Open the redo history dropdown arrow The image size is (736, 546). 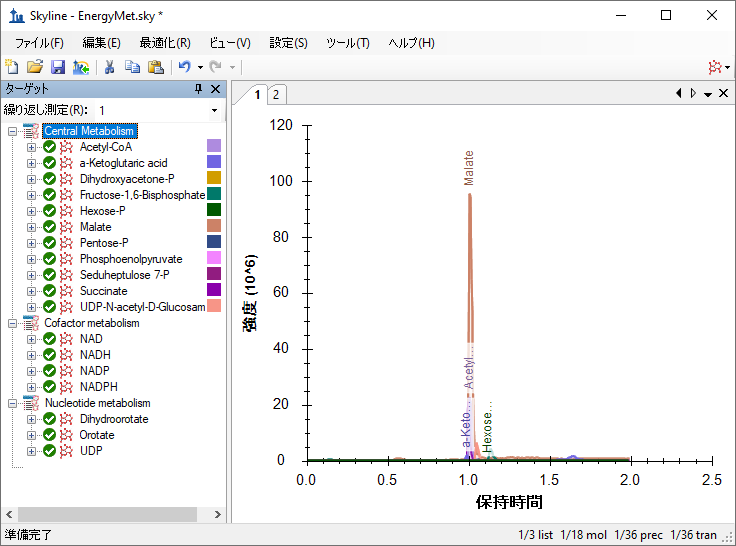point(232,68)
